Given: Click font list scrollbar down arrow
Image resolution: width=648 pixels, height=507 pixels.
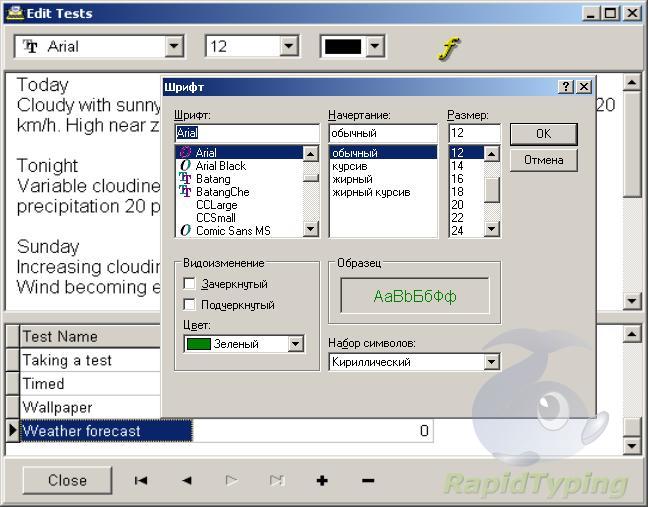Looking at the screenshot, I should (311, 229).
